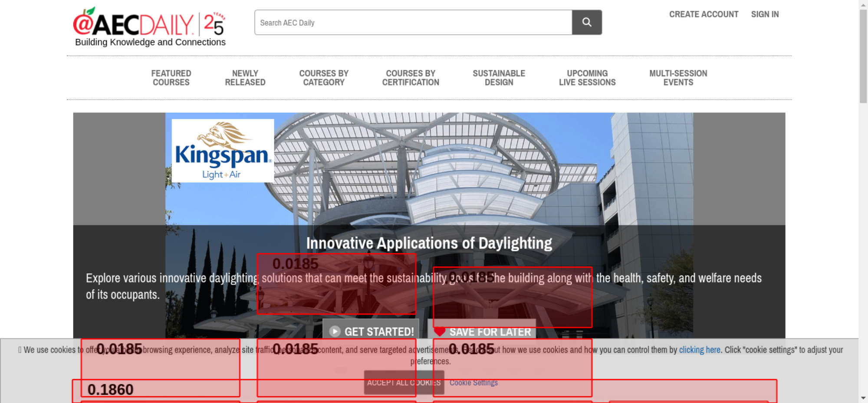Go to Sign In

[x=765, y=14]
